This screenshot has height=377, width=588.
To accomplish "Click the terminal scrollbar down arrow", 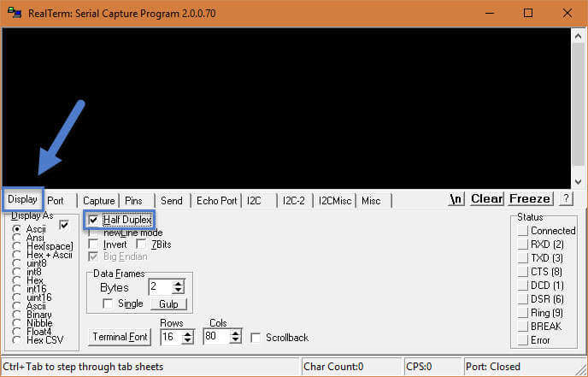I will [x=578, y=181].
